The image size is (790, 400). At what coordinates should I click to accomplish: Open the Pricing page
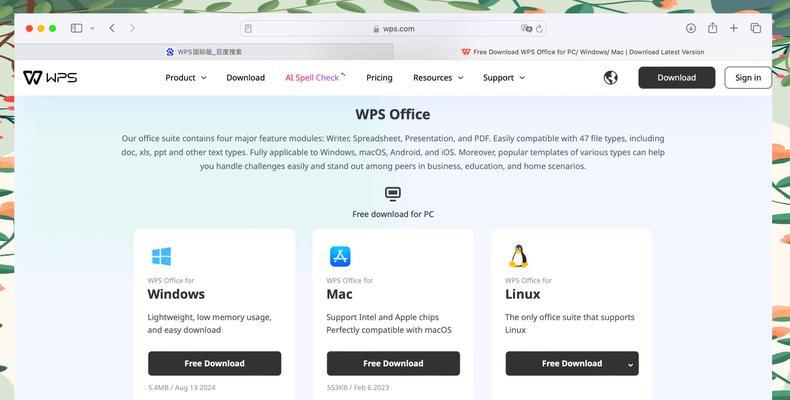coord(379,78)
